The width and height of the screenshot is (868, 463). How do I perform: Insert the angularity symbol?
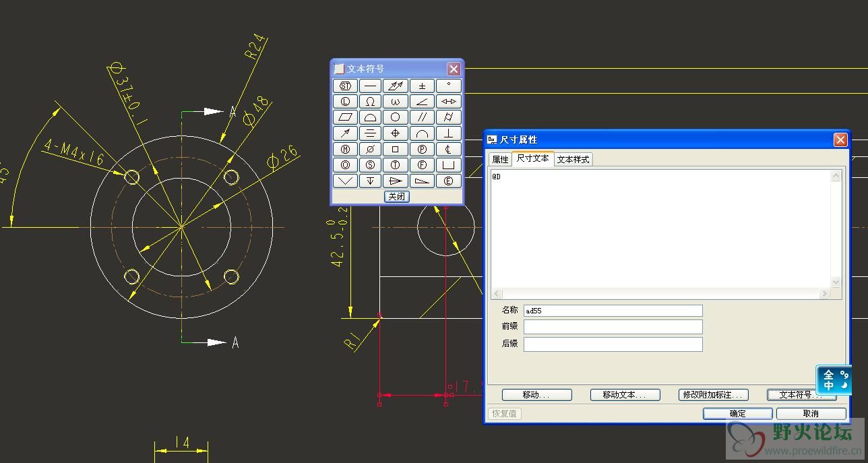(x=422, y=101)
